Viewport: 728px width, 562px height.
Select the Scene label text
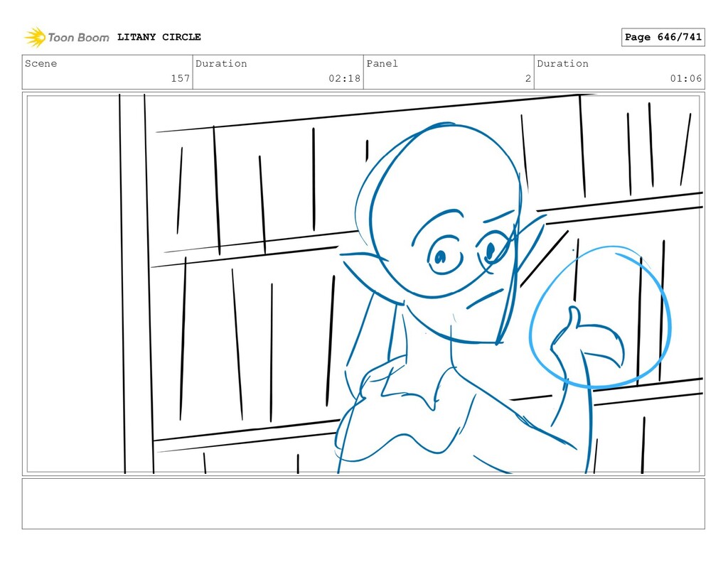41,63
